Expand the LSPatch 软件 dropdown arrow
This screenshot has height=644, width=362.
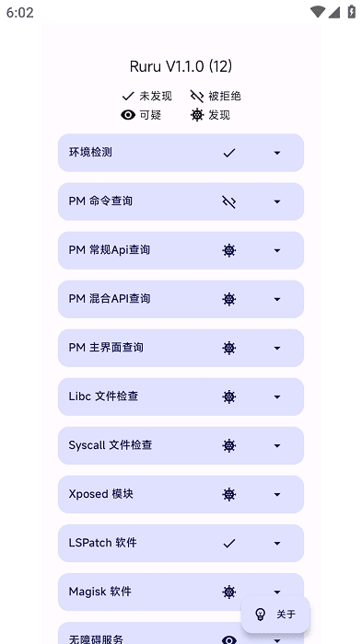277,544
